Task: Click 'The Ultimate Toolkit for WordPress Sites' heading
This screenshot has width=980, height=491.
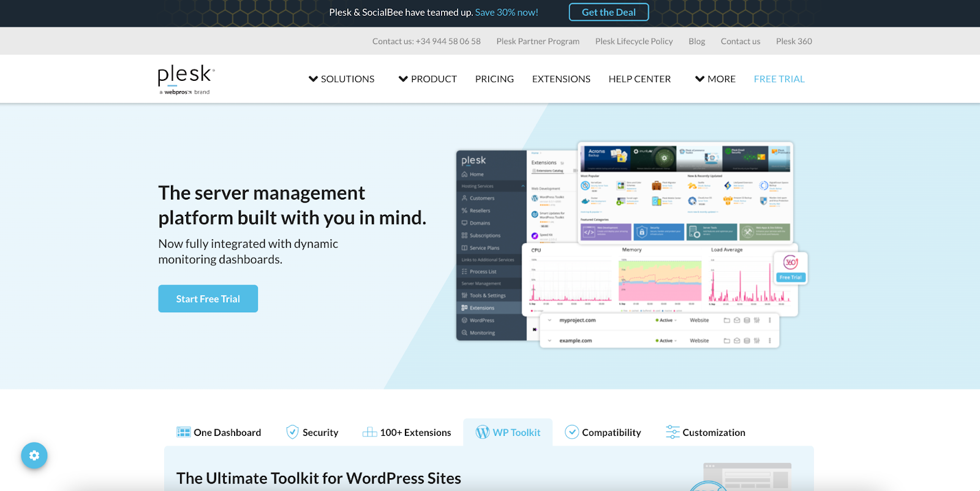Action: click(x=318, y=478)
